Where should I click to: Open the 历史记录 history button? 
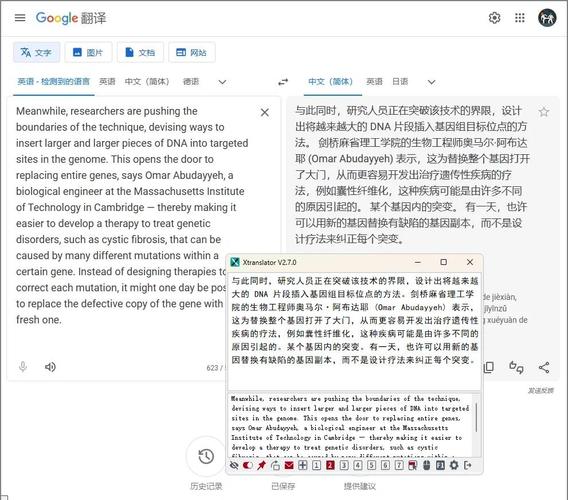(x=206, y=457)
